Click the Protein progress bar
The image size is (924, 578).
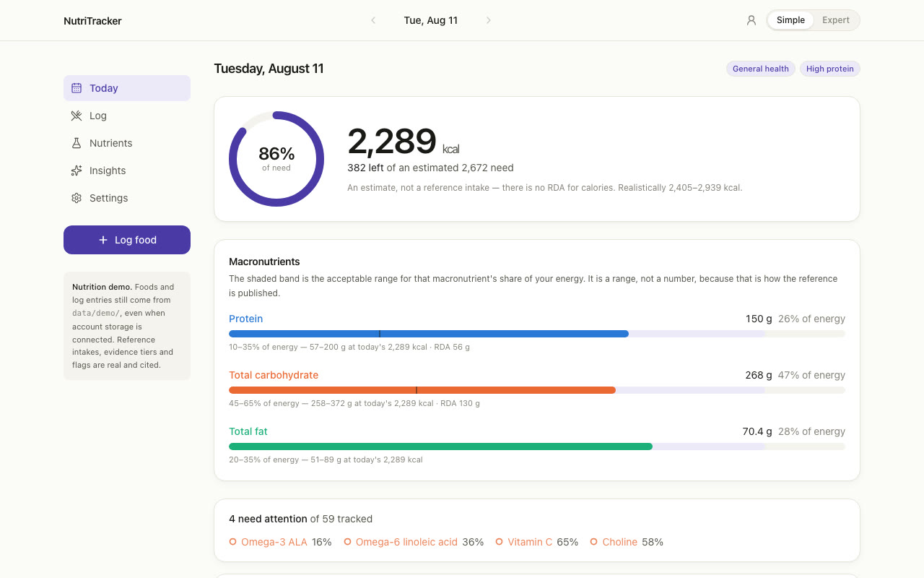(x=537, y=334)
